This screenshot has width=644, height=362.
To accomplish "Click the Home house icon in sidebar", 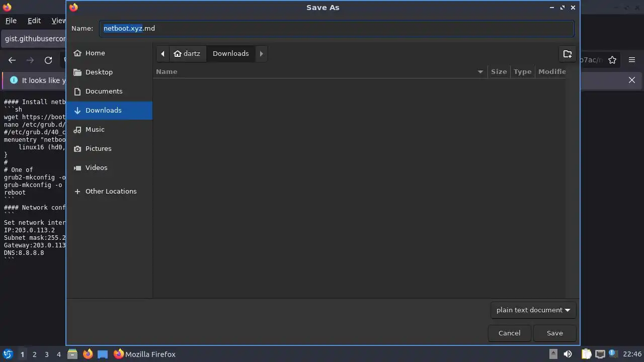I will [x=77, y=53].
